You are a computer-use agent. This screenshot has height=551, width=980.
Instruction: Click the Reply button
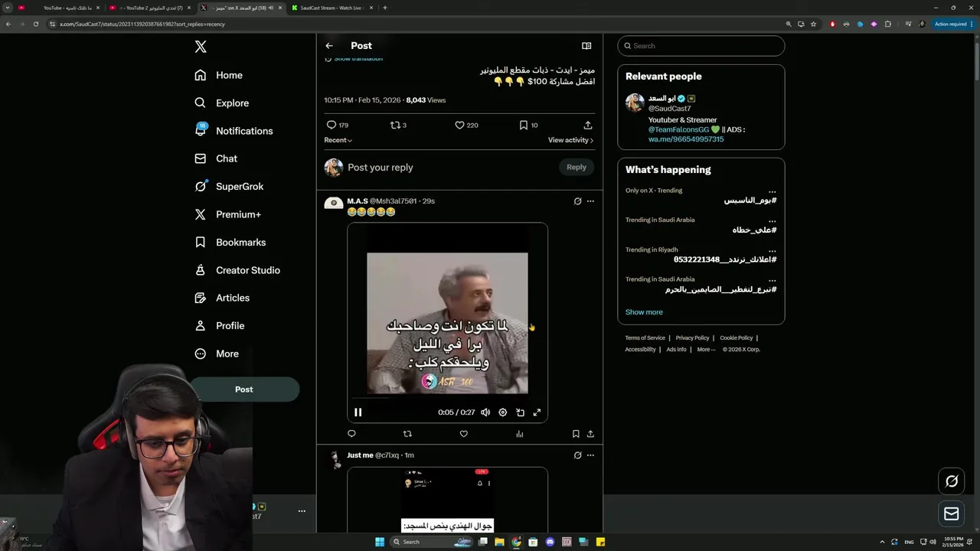[x=577, y=167]
